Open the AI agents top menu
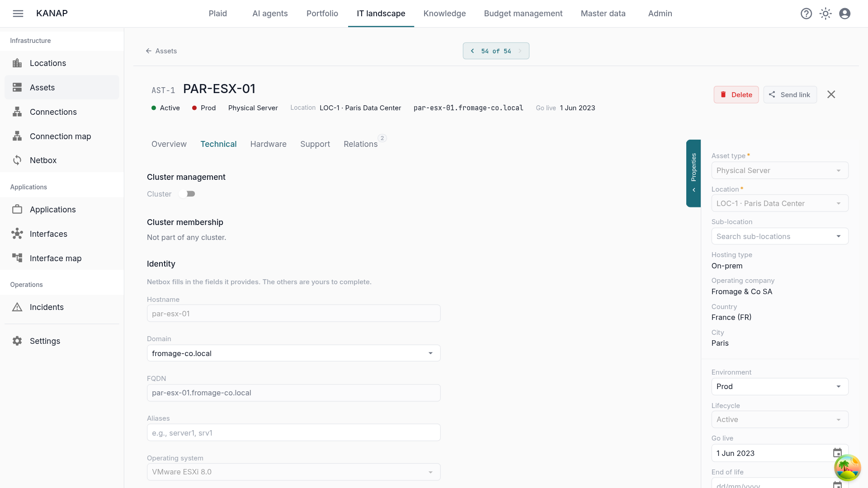 coord(270,14)
